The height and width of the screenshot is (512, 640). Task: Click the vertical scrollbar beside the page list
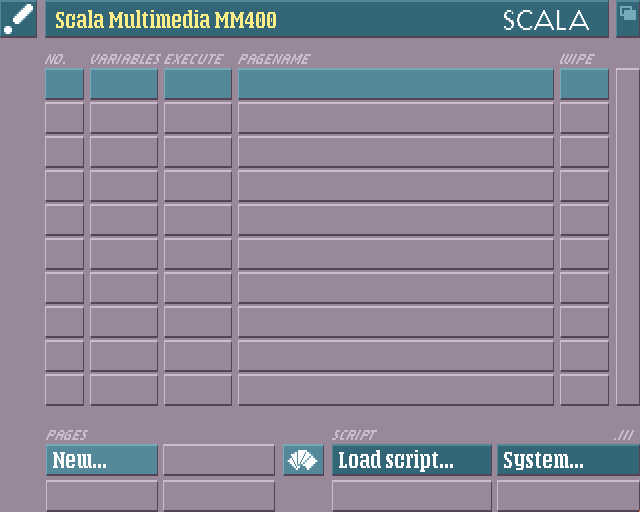click(628, 237)
